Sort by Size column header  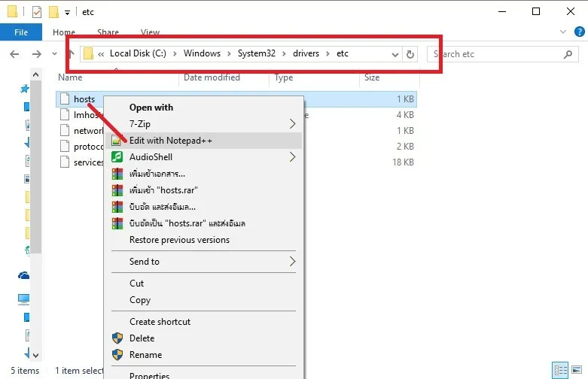[x=372, y=77]
